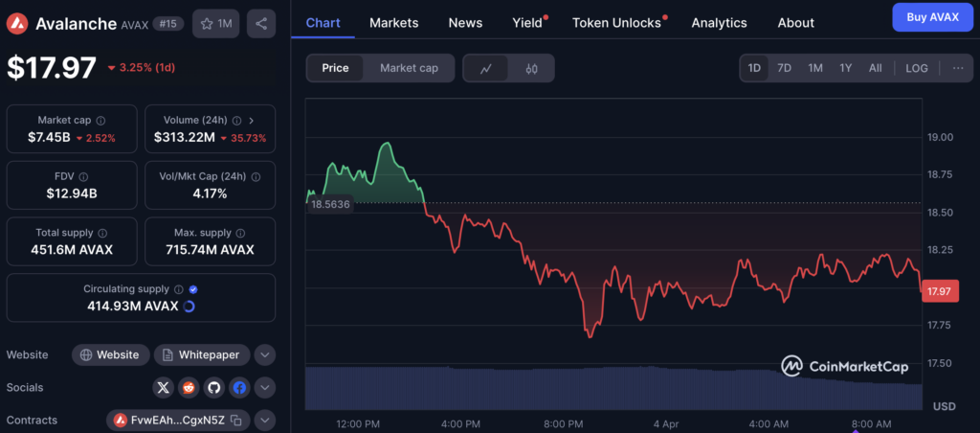
Task: Open the GitHub social link
Action: coord(213,388)
